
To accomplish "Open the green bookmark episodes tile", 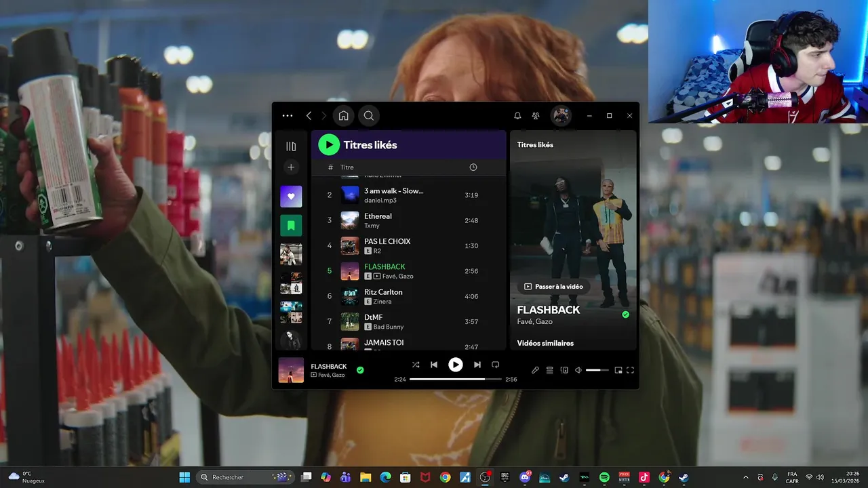I will (x=291, y=225).
